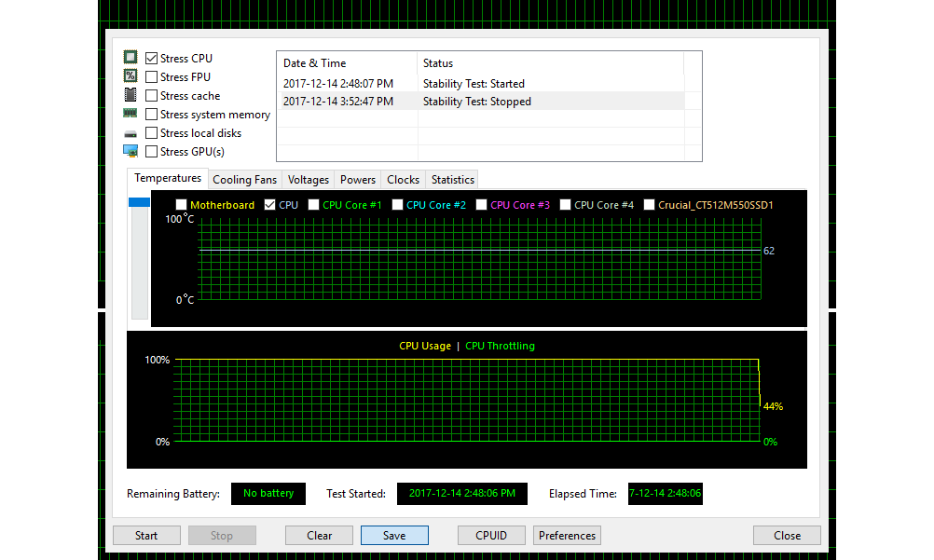Click the CPU chip icon beside Stress CPU
Viewport: 934px width, 560px height.
coord(130,58)
